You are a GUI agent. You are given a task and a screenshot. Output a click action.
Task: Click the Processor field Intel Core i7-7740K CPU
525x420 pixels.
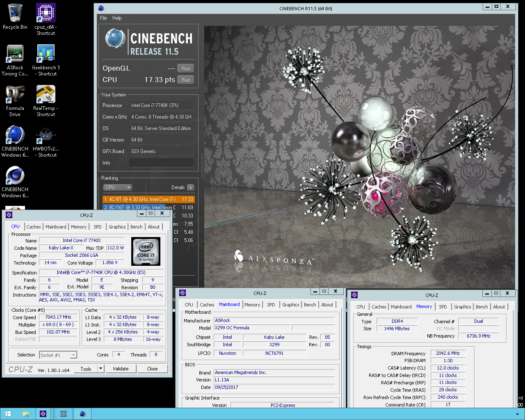coord(162,105)
